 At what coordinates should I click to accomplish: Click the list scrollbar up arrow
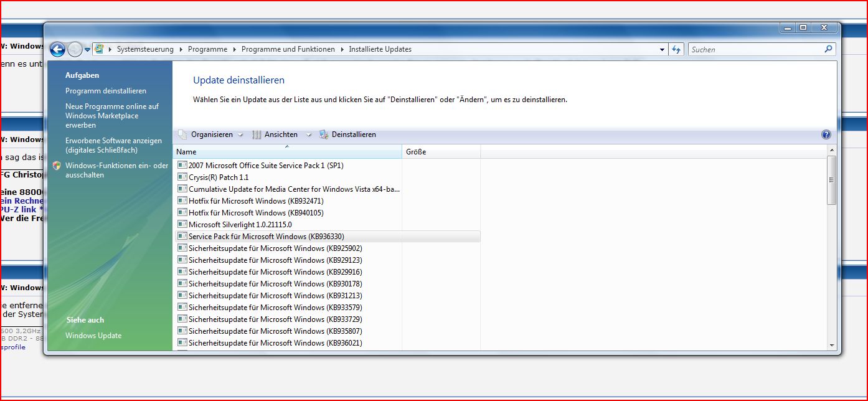click(831, 150)
